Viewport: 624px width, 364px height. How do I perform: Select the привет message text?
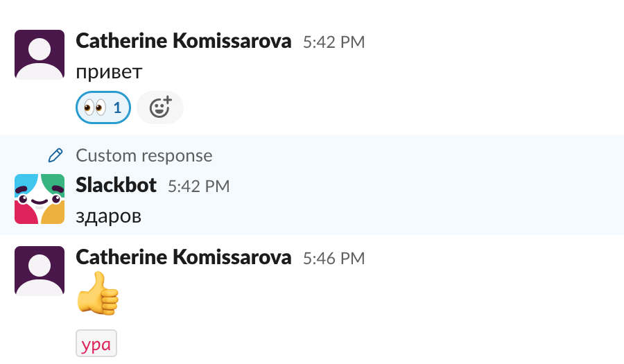pyautogui.click(x=109, y=71)
